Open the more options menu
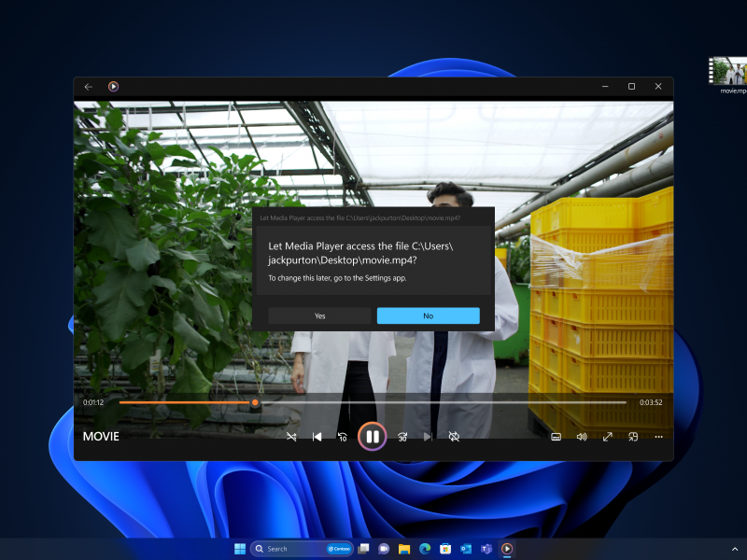 (x=658, y=436)
